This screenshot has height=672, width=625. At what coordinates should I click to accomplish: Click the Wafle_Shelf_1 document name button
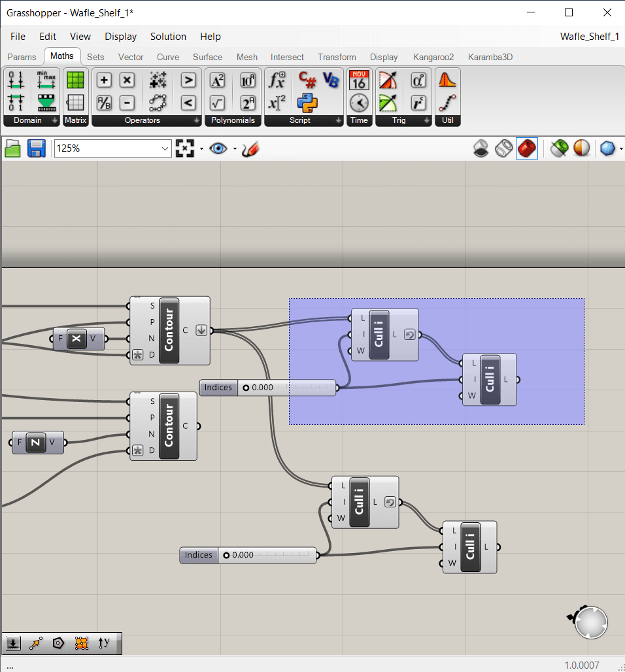(589, 37)
